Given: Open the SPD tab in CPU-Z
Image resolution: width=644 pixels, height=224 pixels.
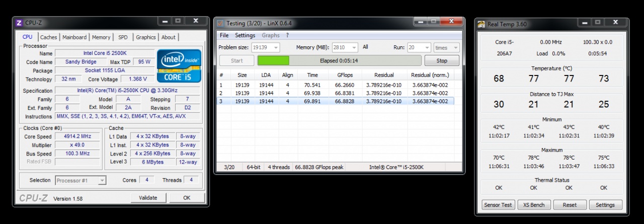Looking at the screenshot, I should (x=123, y=37).
